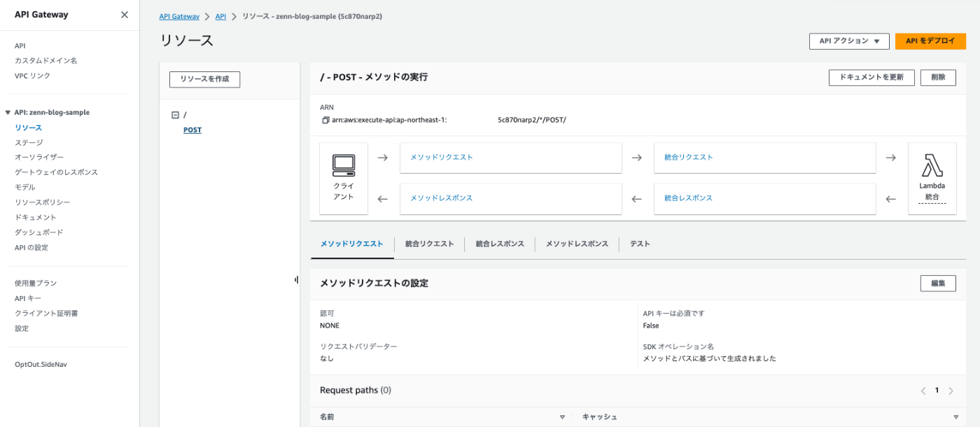The width and height of the screenshot is (980, 427).
Task: Select page number 1 in the paginator
Action: 937,391
